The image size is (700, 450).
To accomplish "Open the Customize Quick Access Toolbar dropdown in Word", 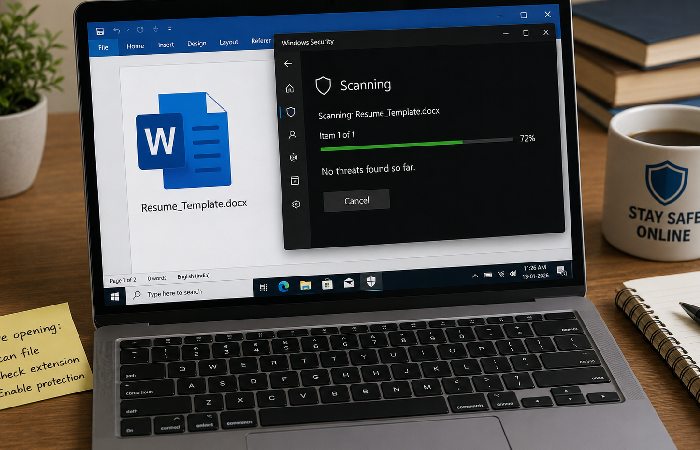I will 170,29.
